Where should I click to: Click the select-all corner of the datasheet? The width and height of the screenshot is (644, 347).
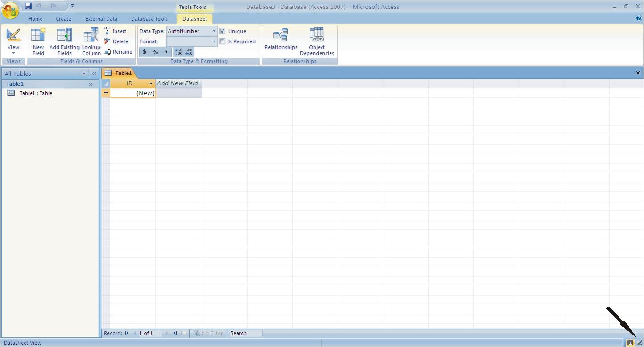[106, 83]
